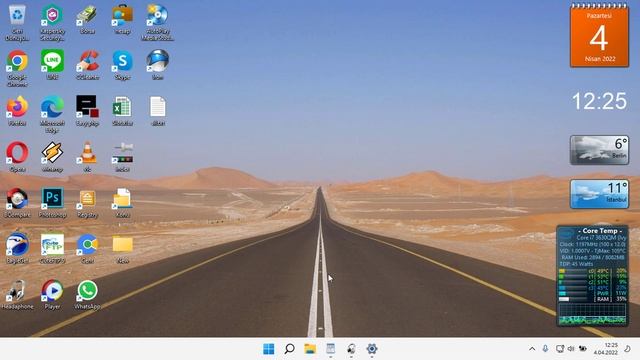This screenshot has height=360, width=640.
Task: Open the volume tray icon
Action: (x=571, y=349)
